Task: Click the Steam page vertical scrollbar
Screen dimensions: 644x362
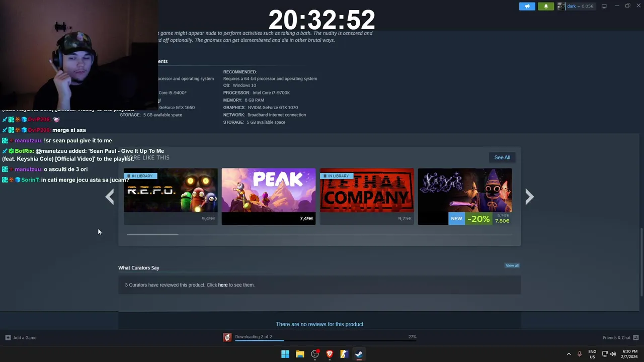Action: (641, 261)
